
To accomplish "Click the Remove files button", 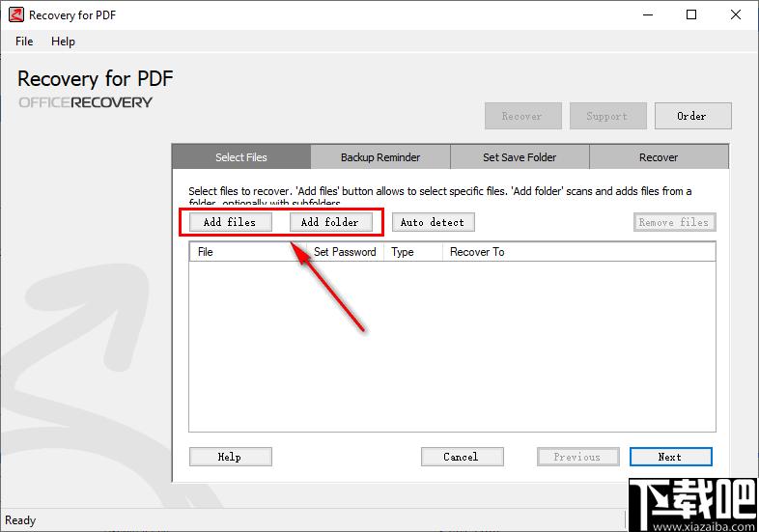I will (x=674, y=222).
